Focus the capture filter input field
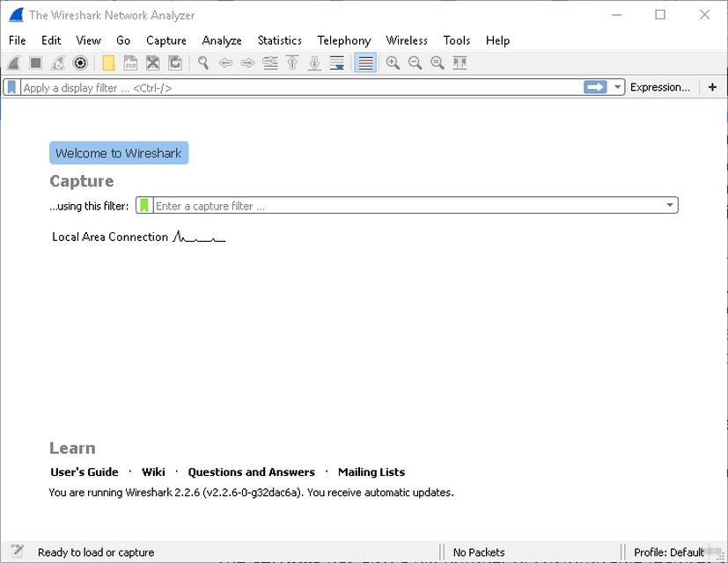The height and width of the screenshot is (563, 728). click(408, 206)
